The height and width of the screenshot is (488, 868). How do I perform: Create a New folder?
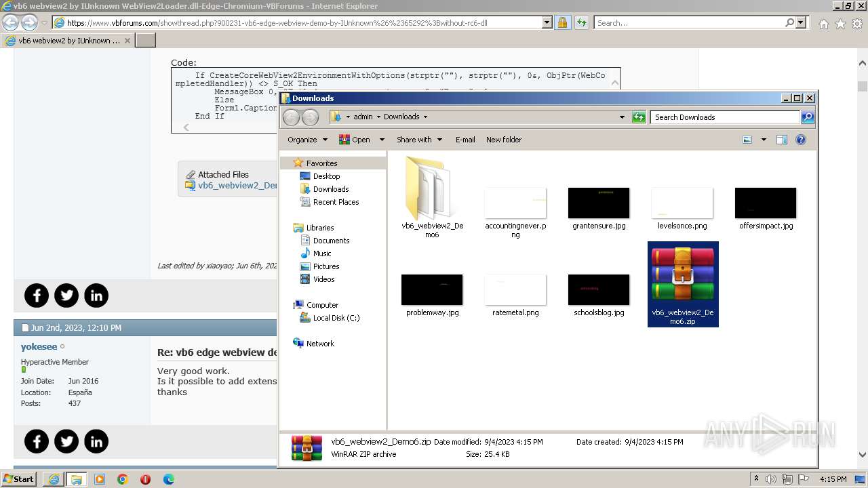pyautogui.click(x=504, y=140)
